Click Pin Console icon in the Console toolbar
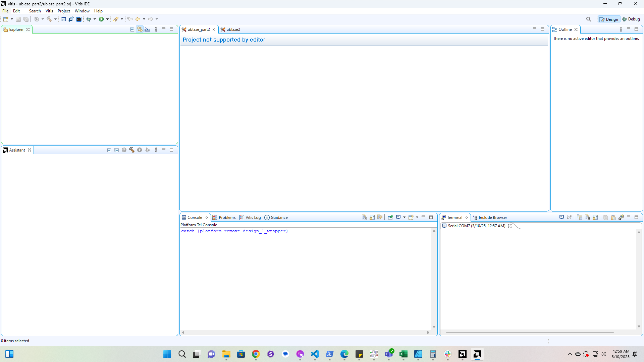 coord(390,218)
